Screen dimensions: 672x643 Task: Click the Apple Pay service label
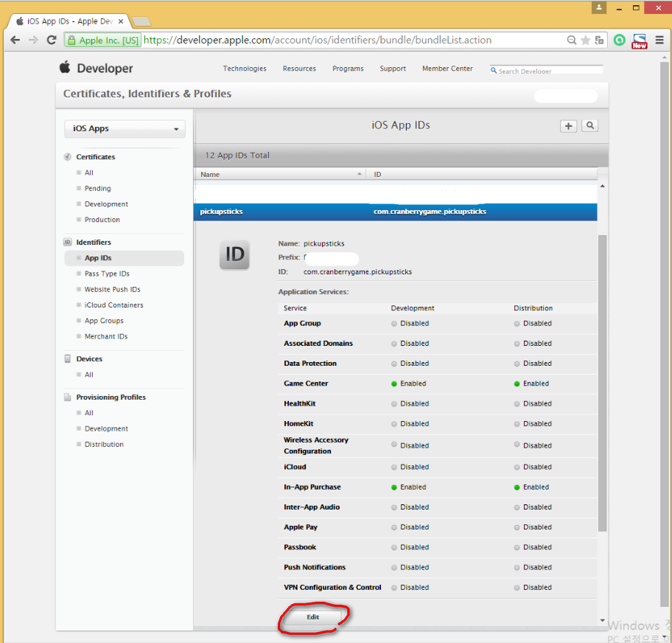click(301, 527)
